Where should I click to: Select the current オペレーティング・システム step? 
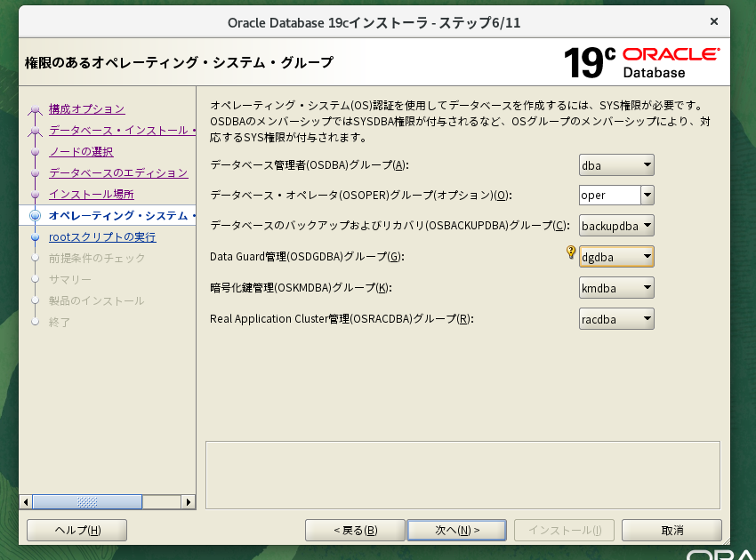point(122,215)
